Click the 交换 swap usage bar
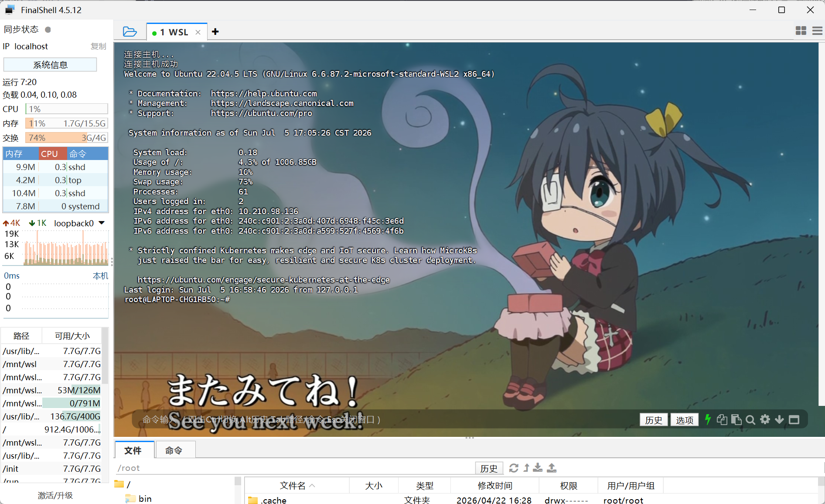Viewport: 825px width, 504px height. (x=66, y=138)
